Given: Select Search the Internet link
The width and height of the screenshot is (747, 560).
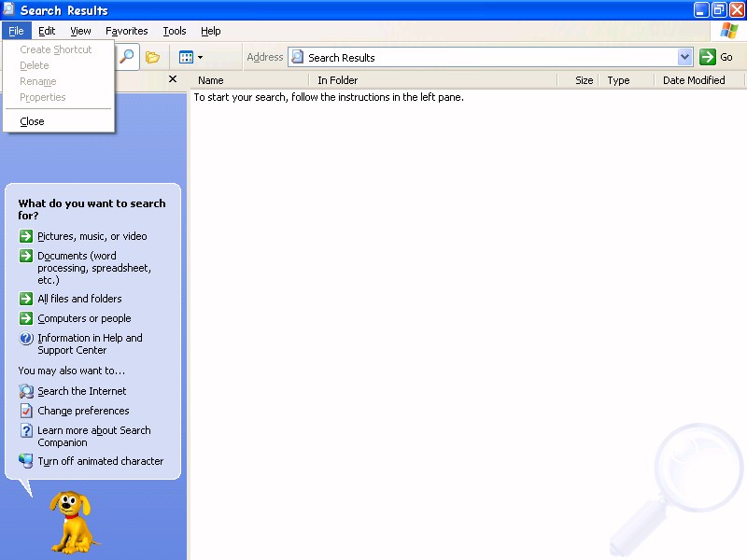Looking at the screenshot, I should point(82,391).
